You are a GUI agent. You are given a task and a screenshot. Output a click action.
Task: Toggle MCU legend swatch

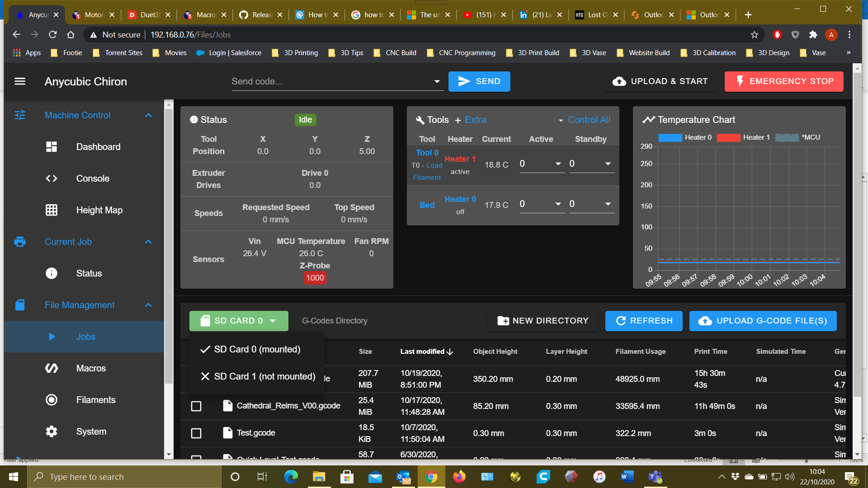click(787, 137)
